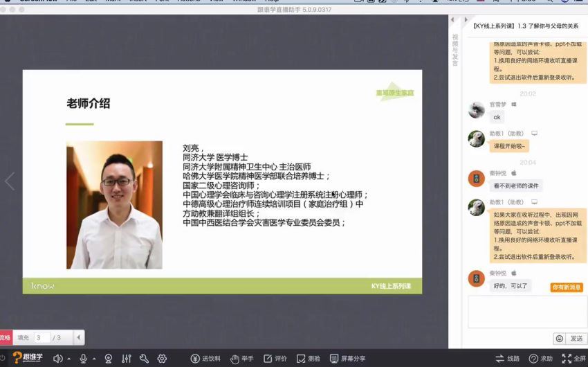Click the 课程开始啦~ chat message
Image resolution: width=588 pixels, height=367 pixels.
point(509,146)
